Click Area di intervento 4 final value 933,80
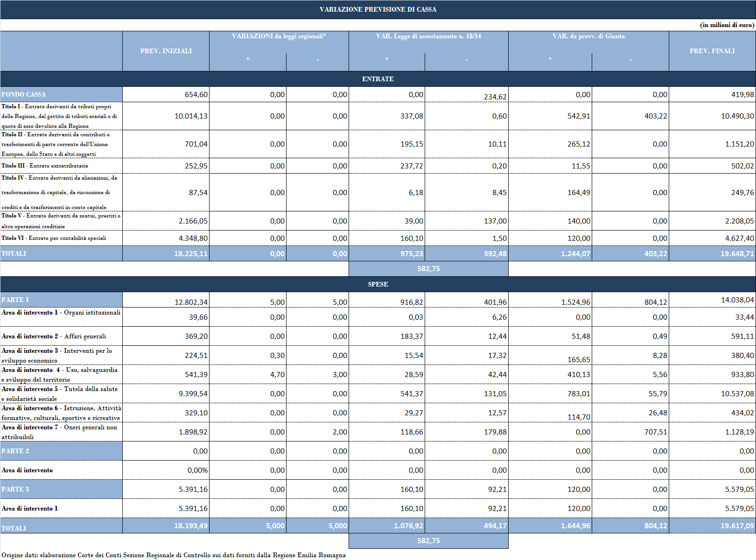 [x=742, y=374]
